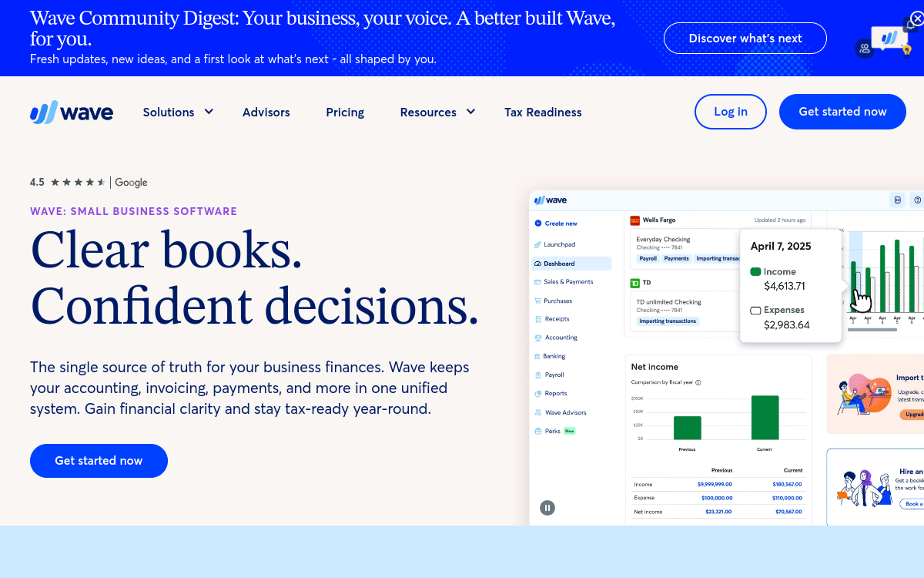Screen dimensions: 924x578
Task: Click the TD bank logo
Action: pyautogui.click(x=635, y=283)
